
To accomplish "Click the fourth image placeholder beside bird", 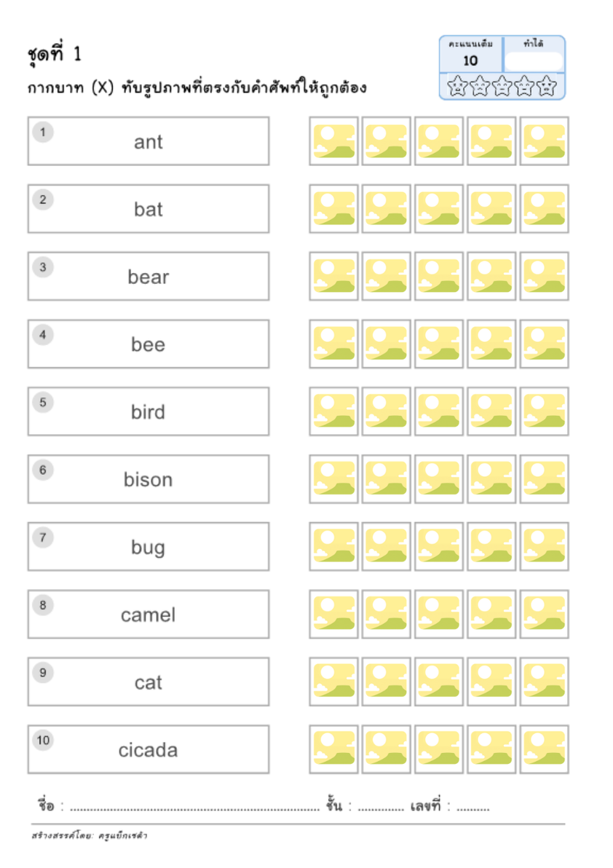I will [491, 411].
